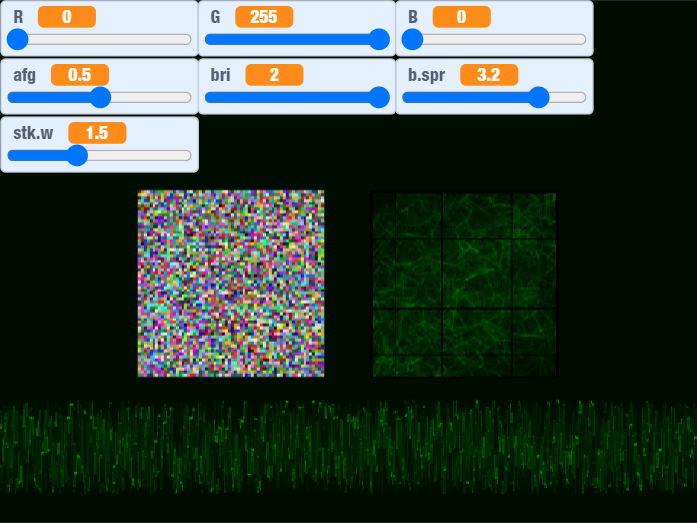The height and width of the screenshot is (523, 697).
Task: Click the B value readout 0
Action: coord(461,17)
